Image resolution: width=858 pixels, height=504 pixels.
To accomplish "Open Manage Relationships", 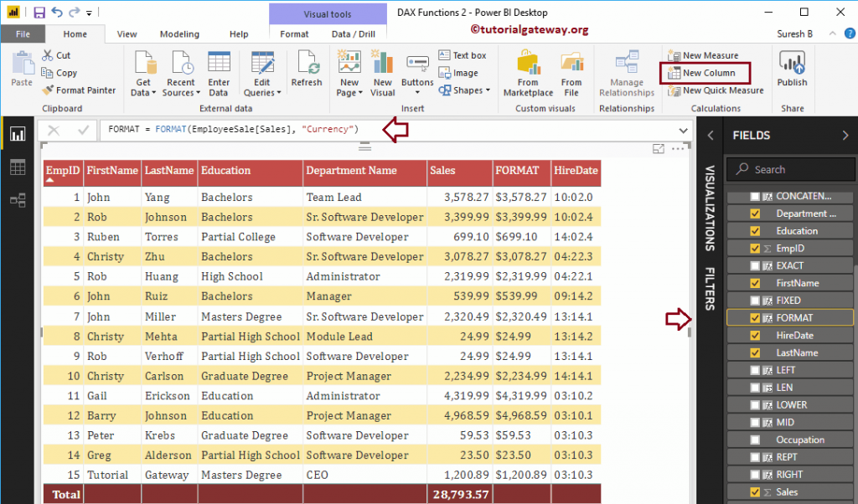I will point(627,73).
